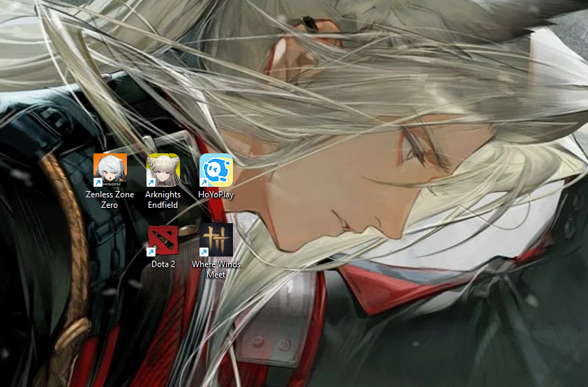Click the 'Where Winds Meet' label text
Image resolution: width=588 pixels, height=387 pixels.
216,270
